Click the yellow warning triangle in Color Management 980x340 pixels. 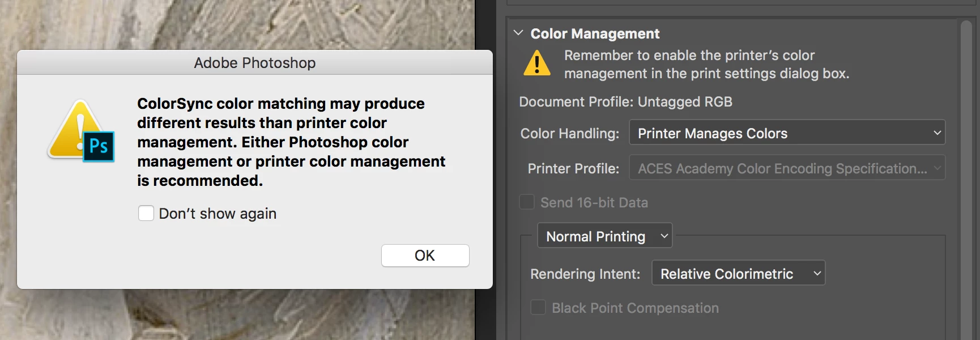click(x=536, y=63)
